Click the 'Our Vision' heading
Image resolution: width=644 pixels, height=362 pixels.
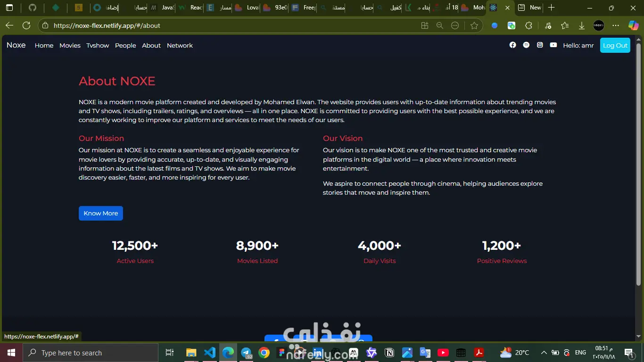343,138
